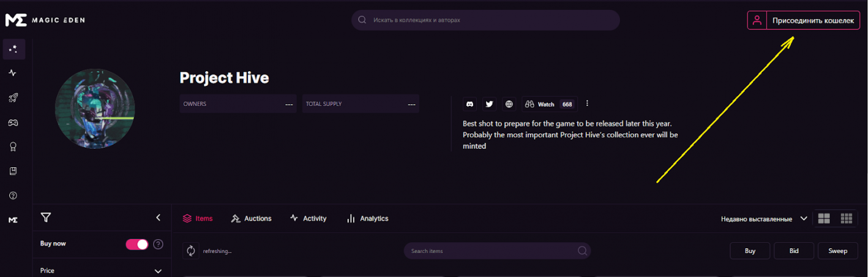Open the question mark Help sidebar icon

pos(13,195)
